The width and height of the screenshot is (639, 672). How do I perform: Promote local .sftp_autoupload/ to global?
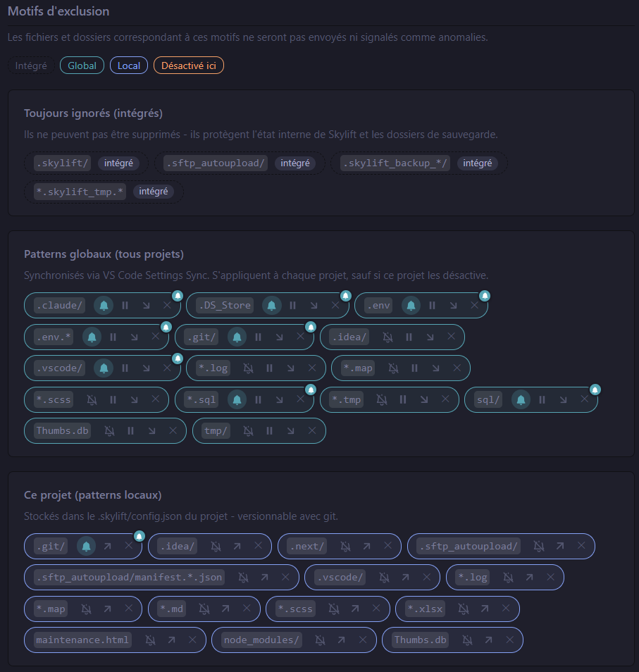click(560, 547)
